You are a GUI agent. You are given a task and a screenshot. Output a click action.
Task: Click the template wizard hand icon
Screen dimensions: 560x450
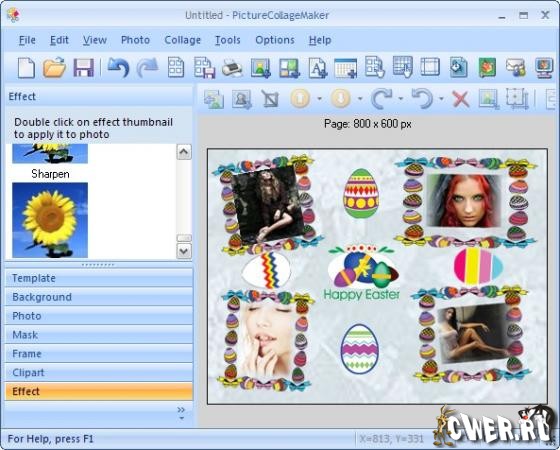pos(374,67)
